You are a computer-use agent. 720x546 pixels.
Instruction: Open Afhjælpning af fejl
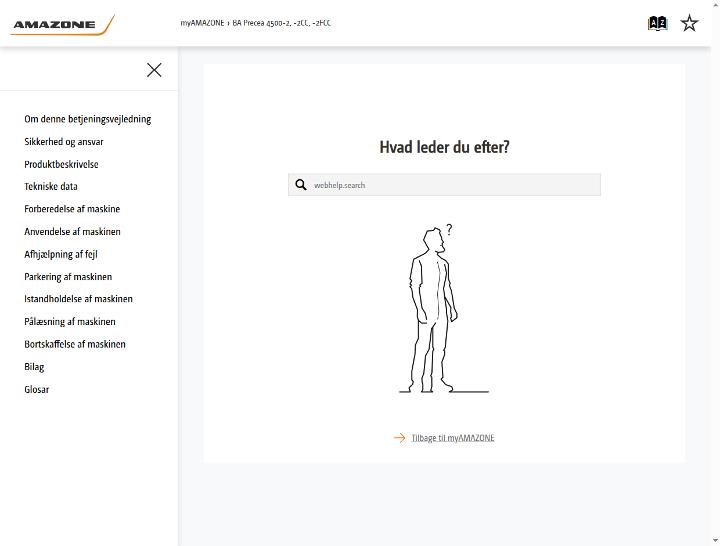(61, 254)
